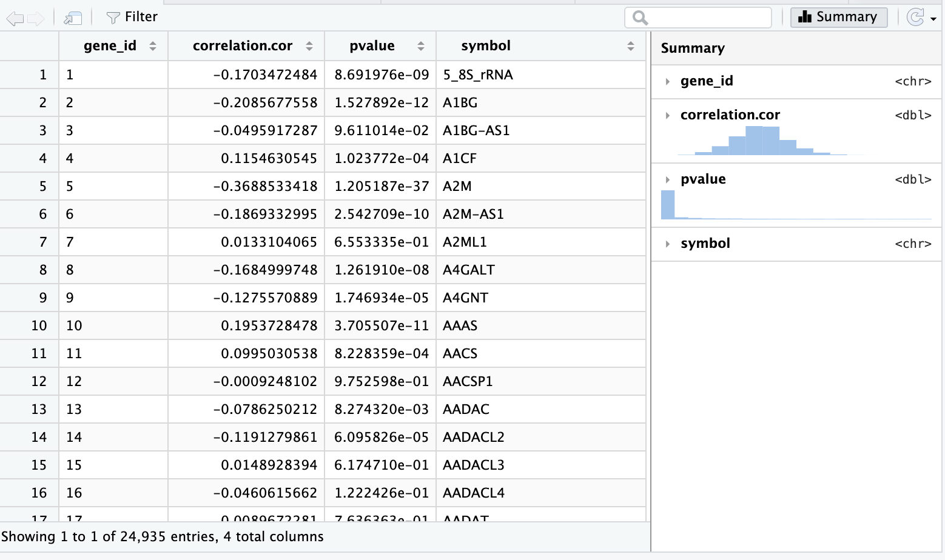Click into the search input field
945x560 pixels.
pyautogui.click(x=698, y=17)
